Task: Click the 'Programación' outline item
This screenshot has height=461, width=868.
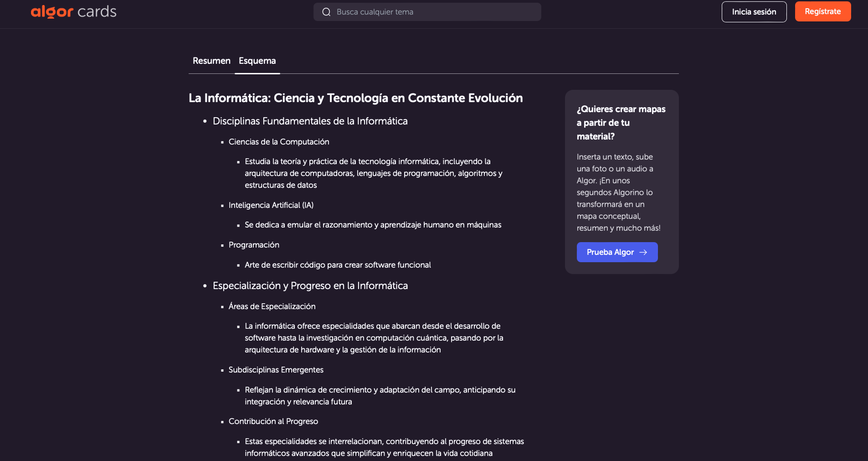Action: click(x=254, y=245)
